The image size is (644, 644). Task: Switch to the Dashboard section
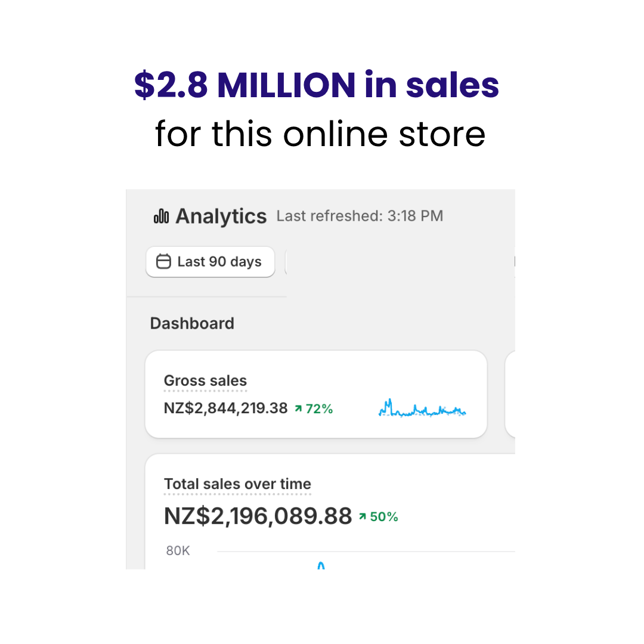point(192,323)
